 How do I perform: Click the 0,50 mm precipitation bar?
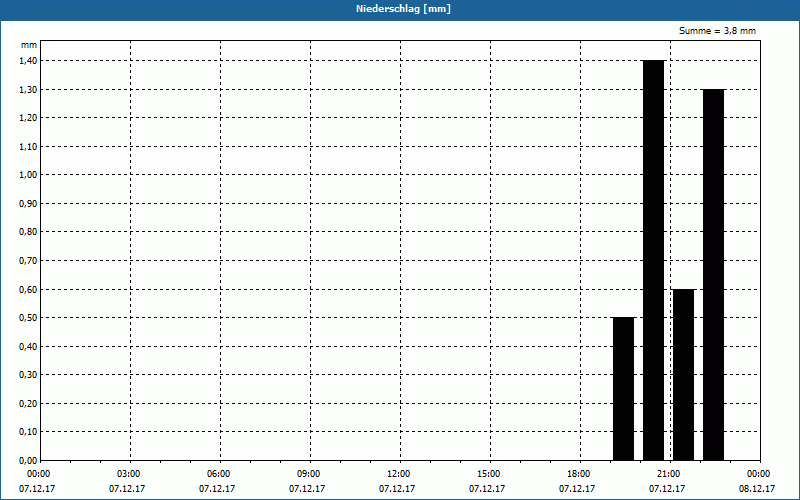(x=623, y=389)
